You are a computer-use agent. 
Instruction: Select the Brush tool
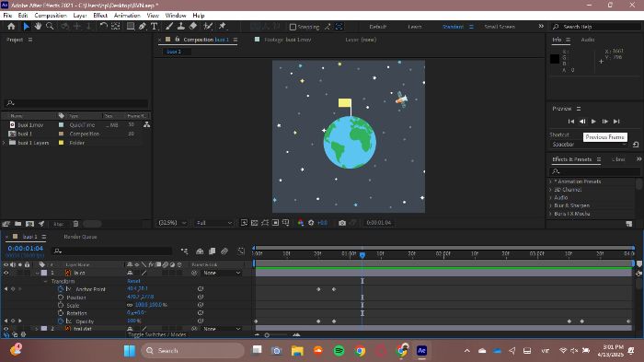(168, 27)
